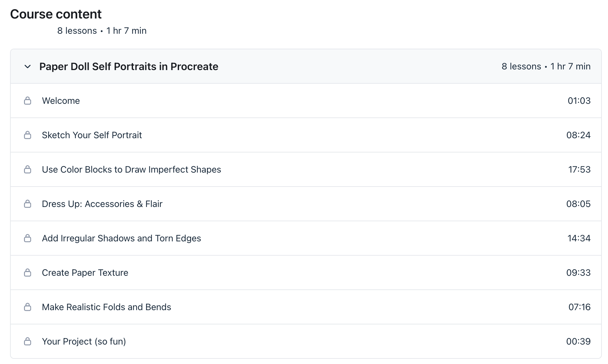Click the lock icon beside Welcome
608x364 pixels.
click(28, 101)
